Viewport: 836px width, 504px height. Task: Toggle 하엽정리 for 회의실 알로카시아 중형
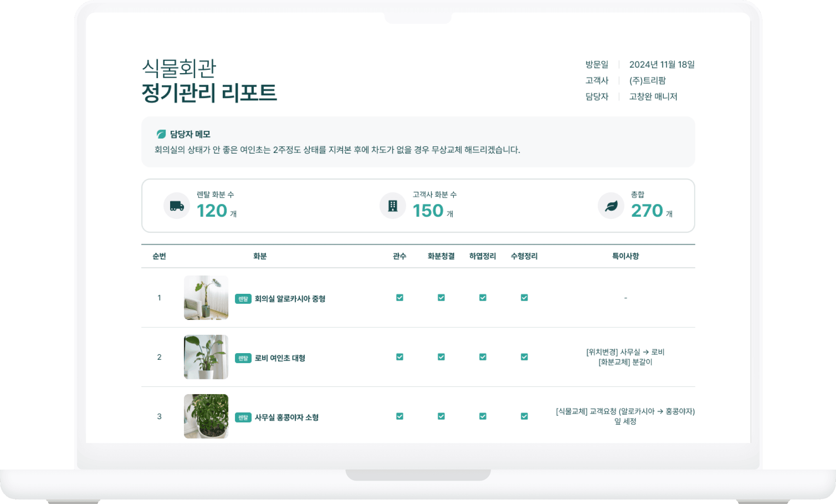(x=483, y=298)
